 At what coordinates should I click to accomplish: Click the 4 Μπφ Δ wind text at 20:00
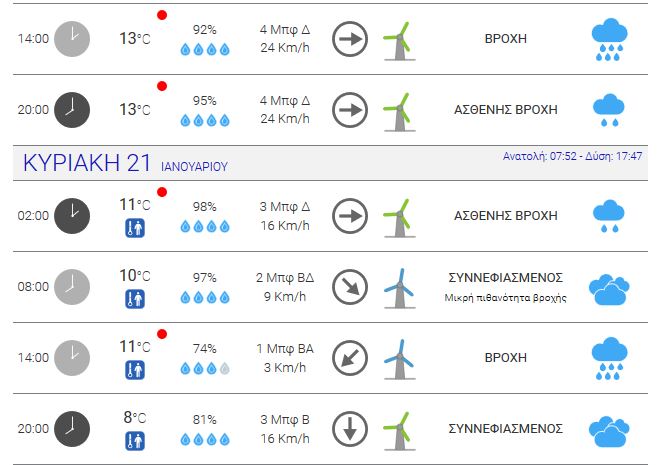[285, 101]
